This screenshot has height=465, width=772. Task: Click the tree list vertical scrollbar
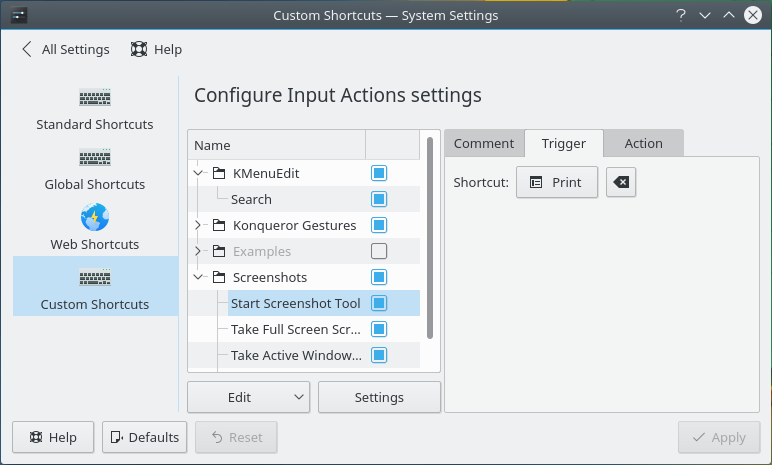click(x=430, y=240)
